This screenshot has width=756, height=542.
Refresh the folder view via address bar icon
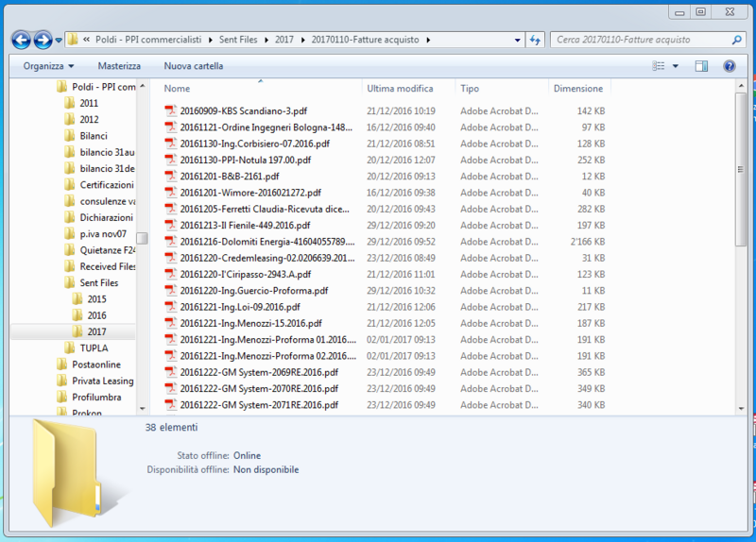(535, 40)
